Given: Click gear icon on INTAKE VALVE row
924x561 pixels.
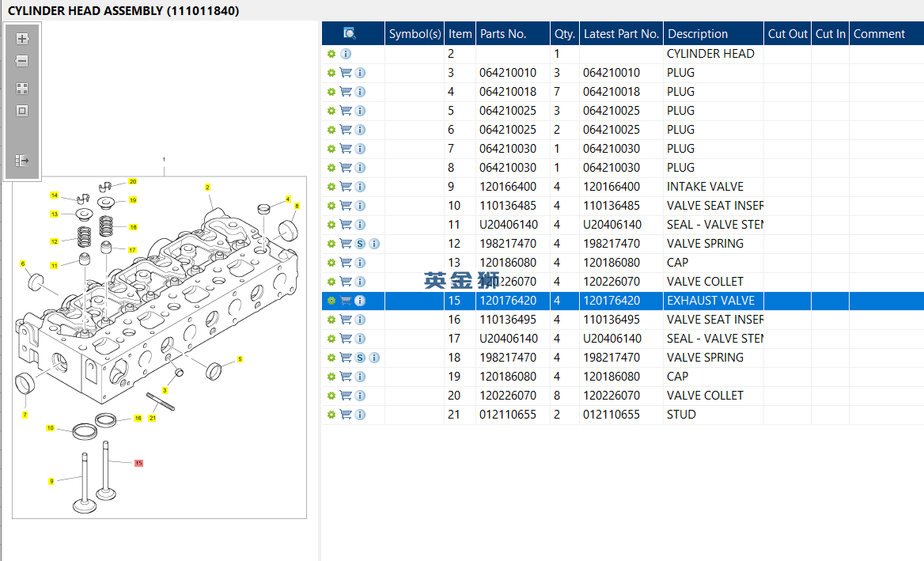Looking at the screenshot, I should [331, 187].
